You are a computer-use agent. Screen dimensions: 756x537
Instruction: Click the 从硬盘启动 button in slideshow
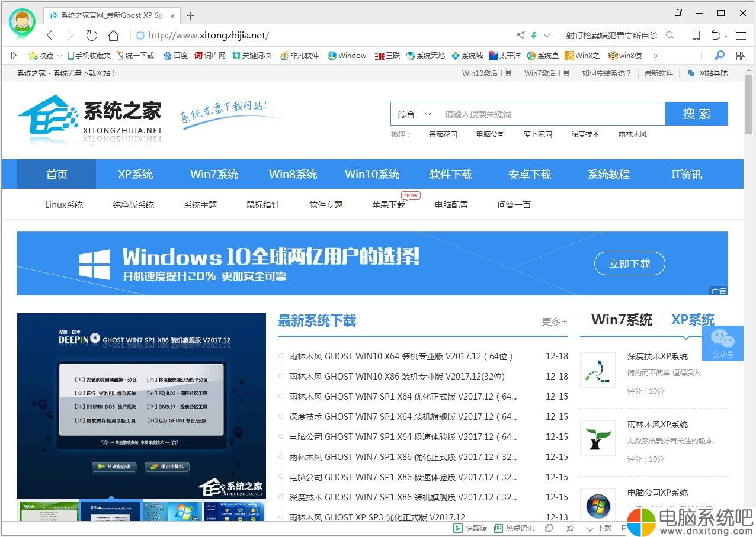tap(115, 467)
